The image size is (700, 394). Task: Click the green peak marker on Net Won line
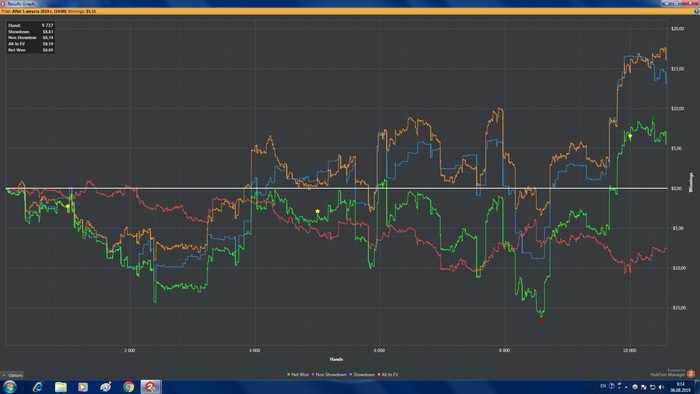point(653,119)
